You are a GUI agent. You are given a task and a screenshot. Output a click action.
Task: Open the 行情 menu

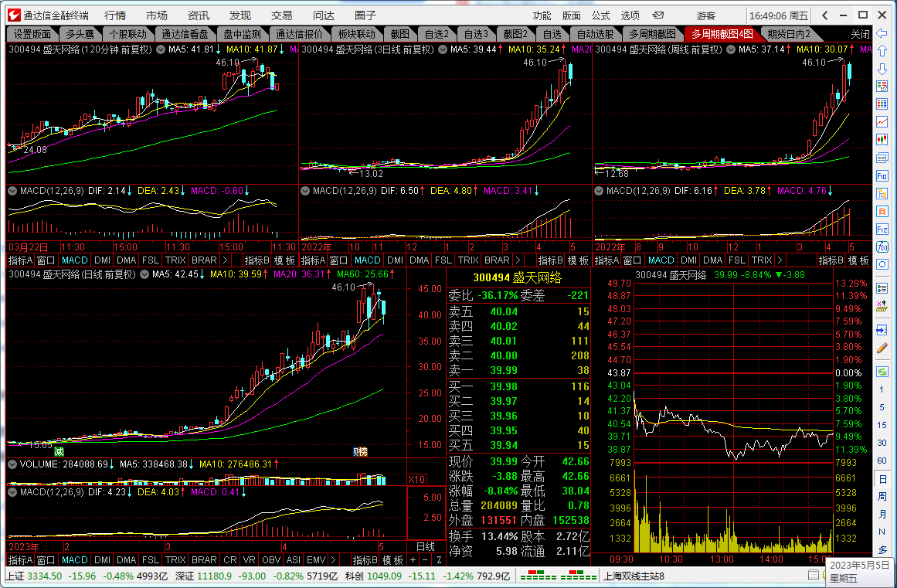click(x=115, y=15)
